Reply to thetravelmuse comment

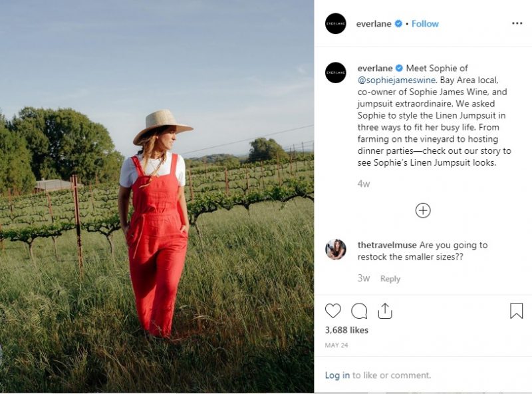[390, 278]
